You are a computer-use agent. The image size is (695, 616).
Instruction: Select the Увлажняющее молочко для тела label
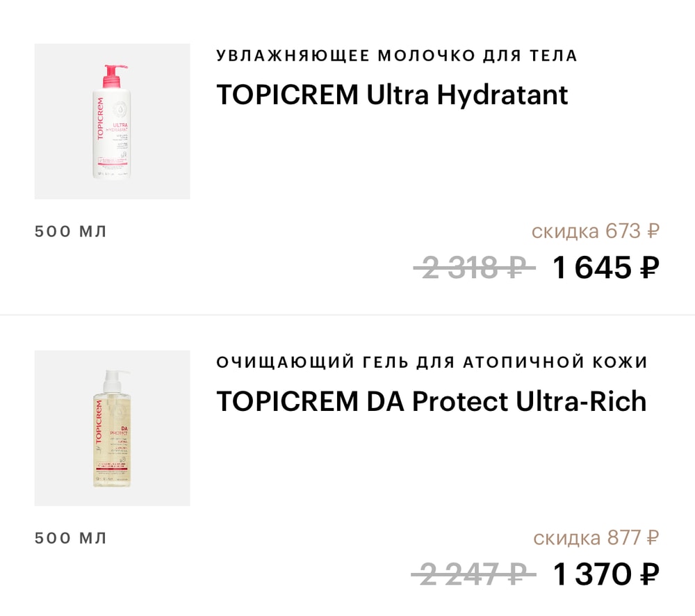396,56
